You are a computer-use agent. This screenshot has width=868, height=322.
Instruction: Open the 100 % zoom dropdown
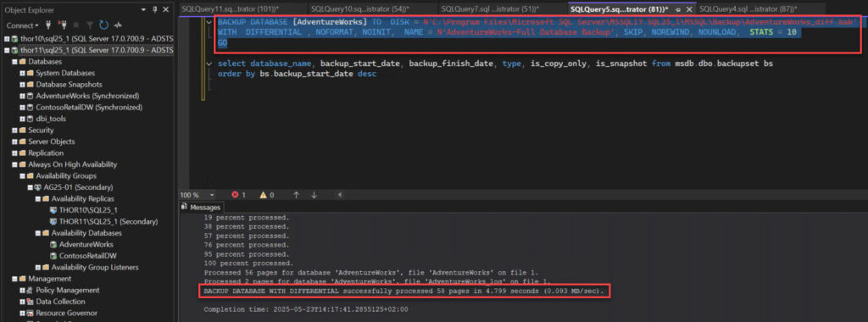pos(211,195)
